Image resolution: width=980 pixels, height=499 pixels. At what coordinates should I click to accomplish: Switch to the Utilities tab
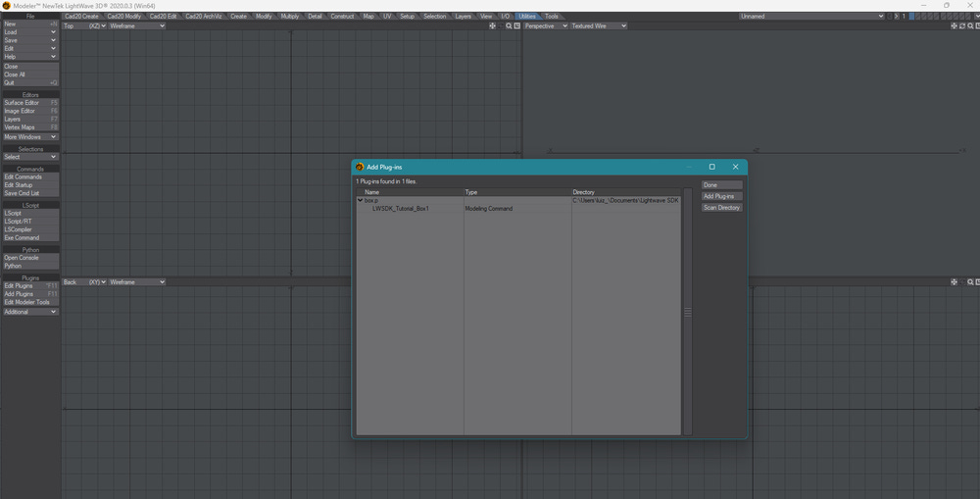(527, 17)
